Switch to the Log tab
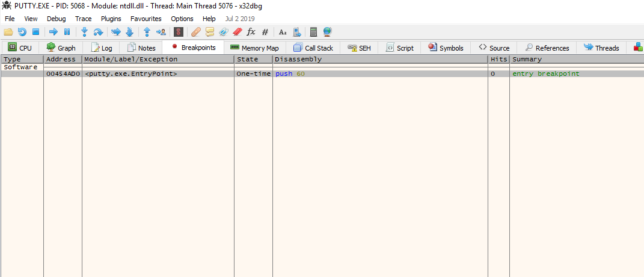 [x=102, y=48]
